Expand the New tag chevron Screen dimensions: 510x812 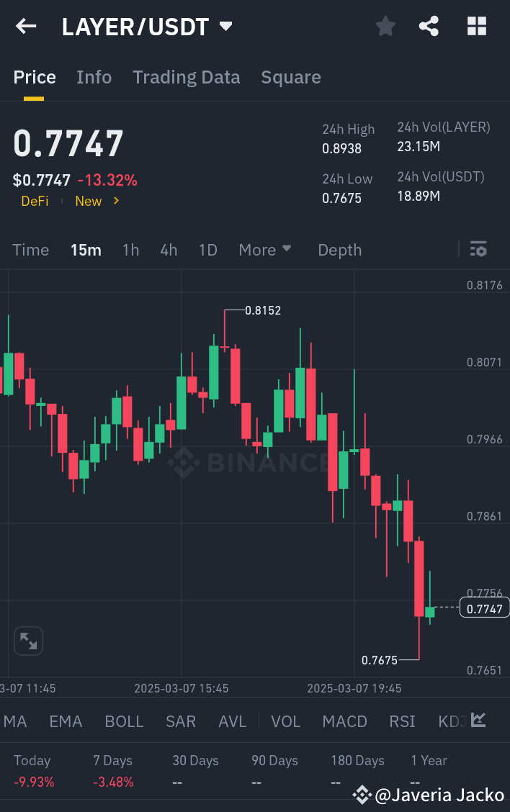click(116, 201)
